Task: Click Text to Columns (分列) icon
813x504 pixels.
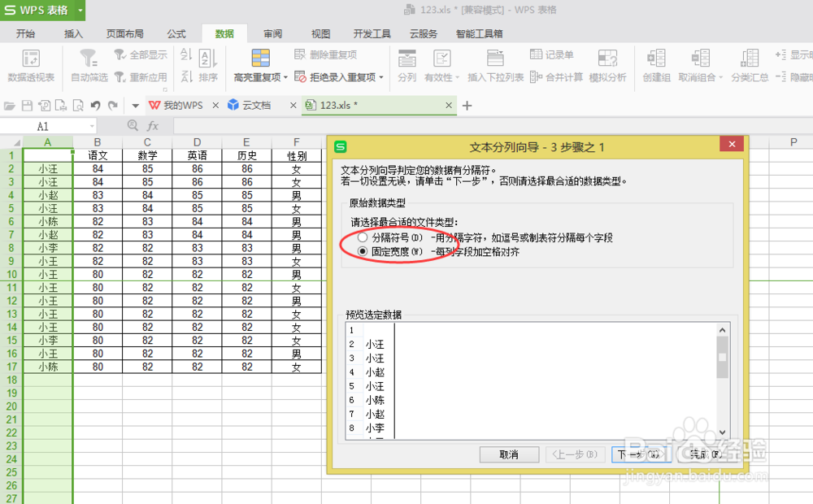Action: (x=407, y=58)
